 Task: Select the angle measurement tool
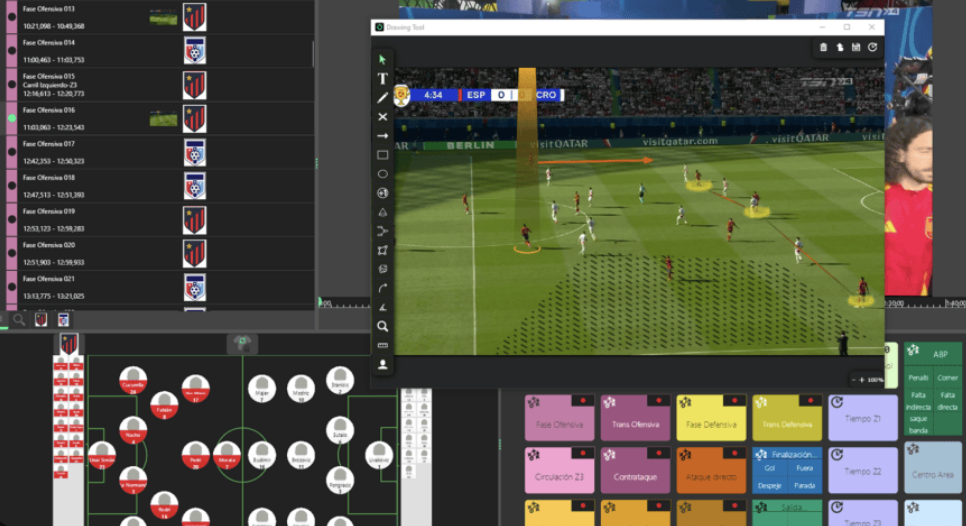[x=383, y=307]
